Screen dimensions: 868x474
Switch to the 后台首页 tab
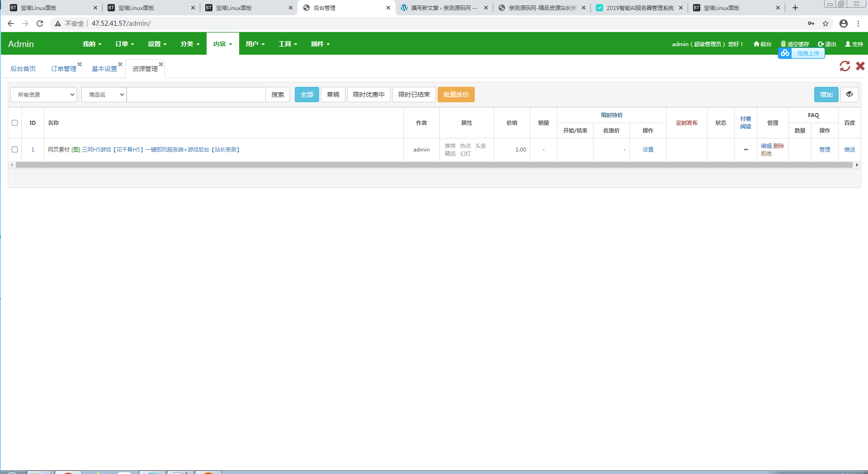pos(23,69)
